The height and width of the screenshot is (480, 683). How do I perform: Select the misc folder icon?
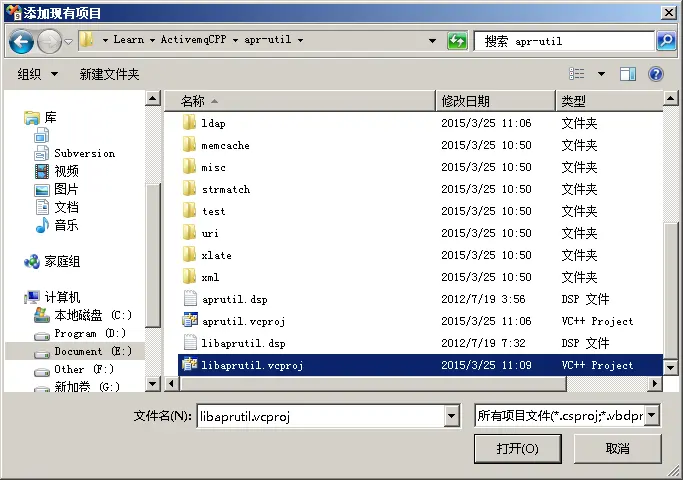click(x=189, y=167)
